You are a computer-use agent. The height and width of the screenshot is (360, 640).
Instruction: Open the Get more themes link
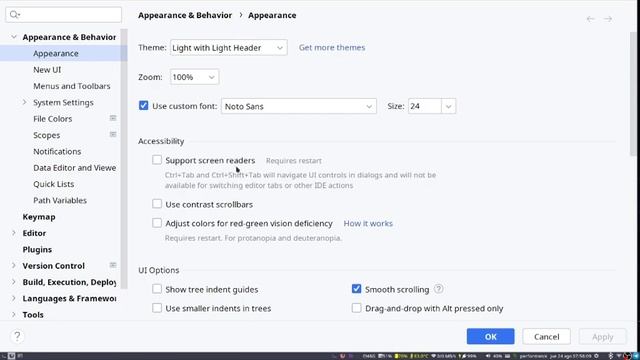(x=332, y=47)
